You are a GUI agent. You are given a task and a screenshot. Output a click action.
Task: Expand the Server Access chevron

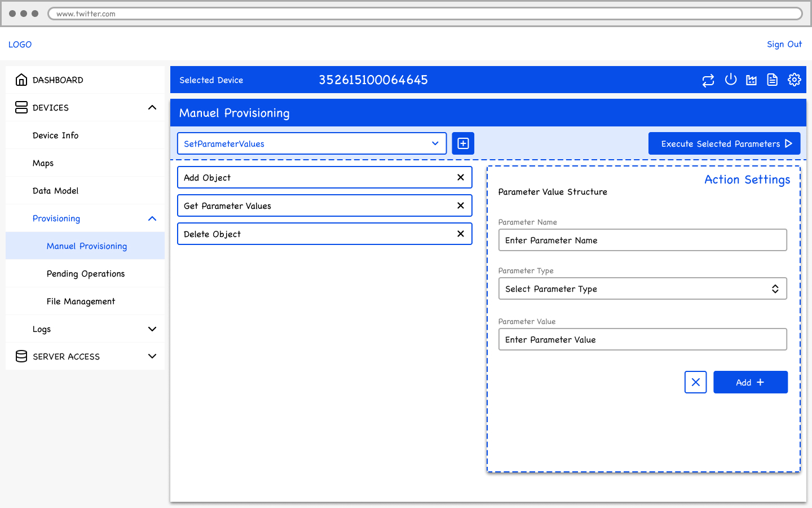coord(152,356)
